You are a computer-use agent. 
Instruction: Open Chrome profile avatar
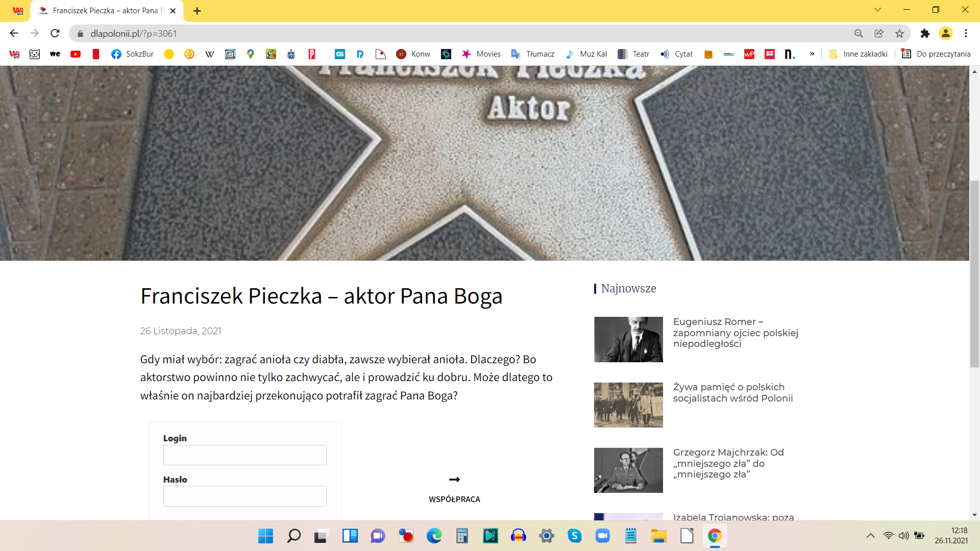pos(945,33)
